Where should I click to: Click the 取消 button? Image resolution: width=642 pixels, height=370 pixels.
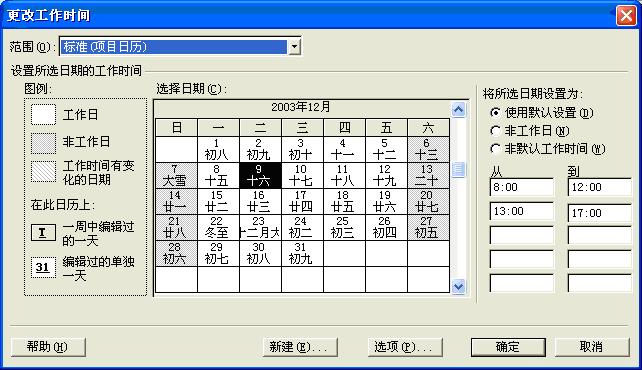[592, 347]
